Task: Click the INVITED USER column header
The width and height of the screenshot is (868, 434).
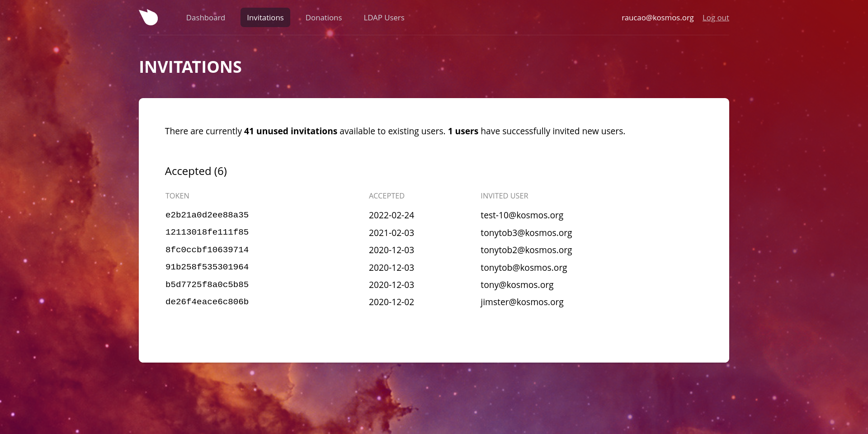Action: [504, 196]
